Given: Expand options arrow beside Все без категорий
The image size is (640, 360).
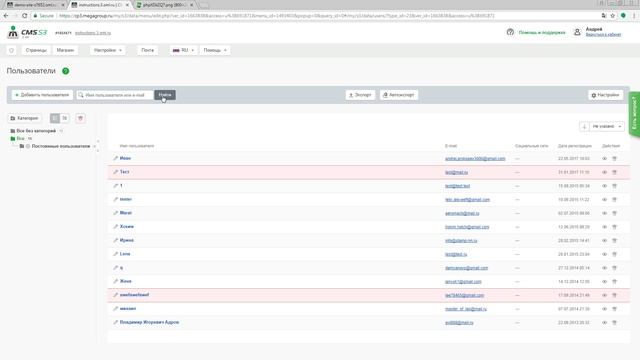Looking at the screenshot, I should click(x=61, y=131).
